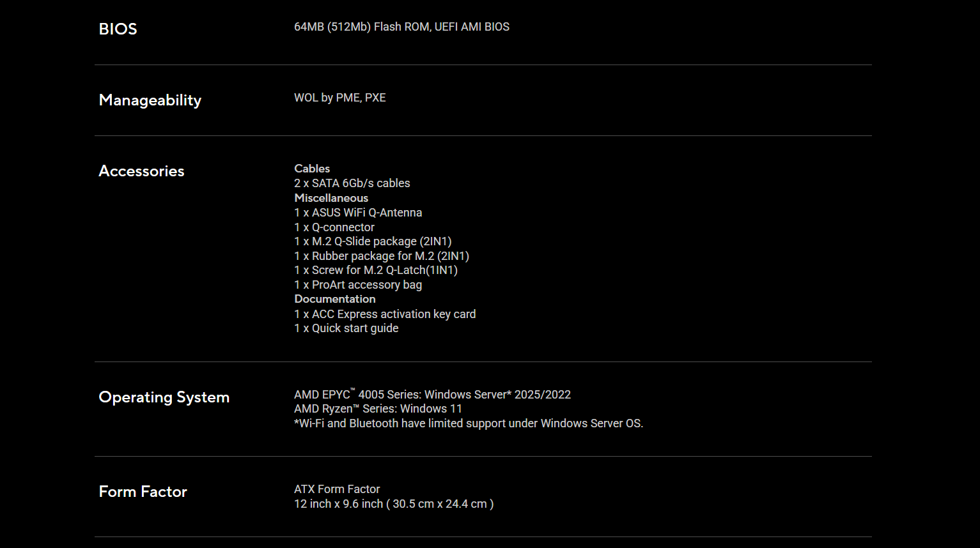The image size is (980, 548).
Task: Click the 1 x Q-connector line
Action: (334, 227)
